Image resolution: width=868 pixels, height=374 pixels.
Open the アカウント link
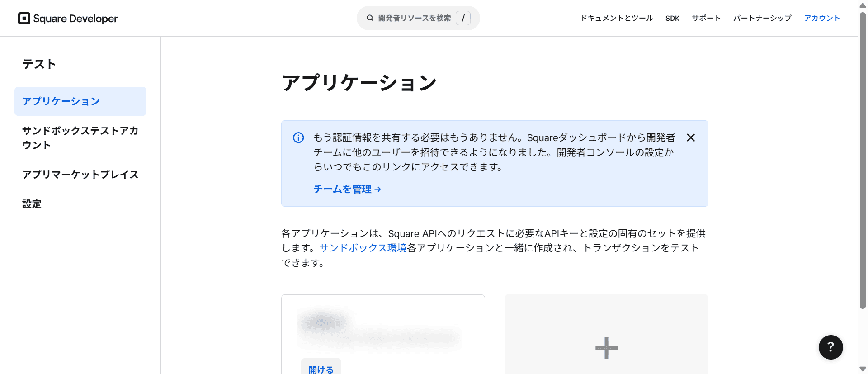[x=822, y=18]
